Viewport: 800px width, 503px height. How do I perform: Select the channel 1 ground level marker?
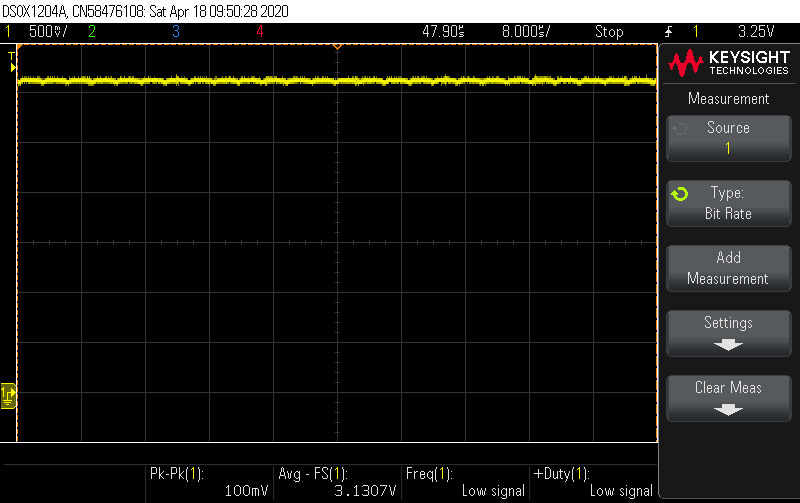pyautogui.click(x=8, y=395)
